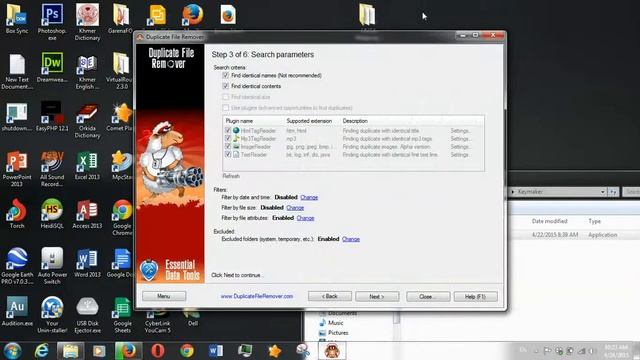Change excluded folders setting
The width and height of the screenshot is (640, 360).
(x=351, y=239)
